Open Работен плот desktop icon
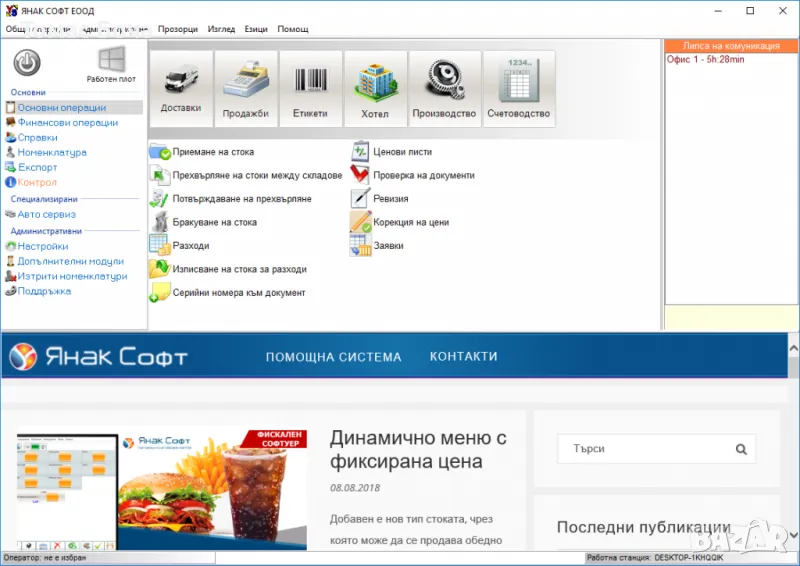 pyautogui.click(x=111, y=64)
